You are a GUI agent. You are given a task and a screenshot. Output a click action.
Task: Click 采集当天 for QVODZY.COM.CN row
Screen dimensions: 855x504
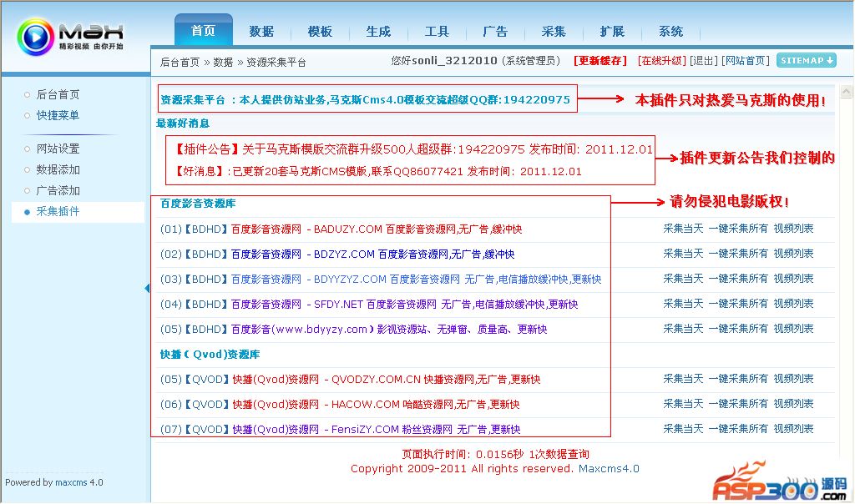click(683, 379)
